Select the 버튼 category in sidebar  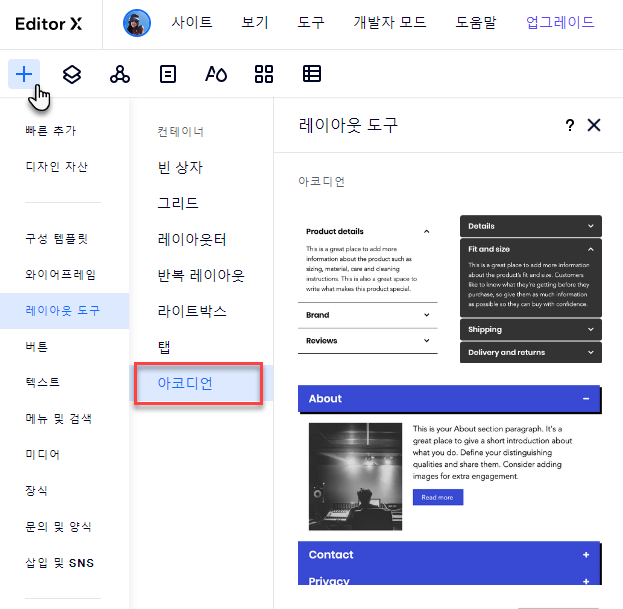click(x=37, y=346)
